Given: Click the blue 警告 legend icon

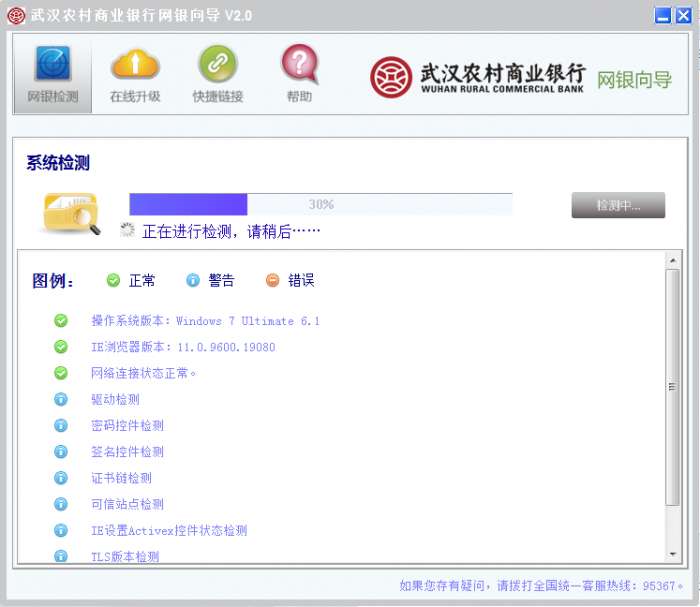Looking at the screenshot, I should coord(193,280).
